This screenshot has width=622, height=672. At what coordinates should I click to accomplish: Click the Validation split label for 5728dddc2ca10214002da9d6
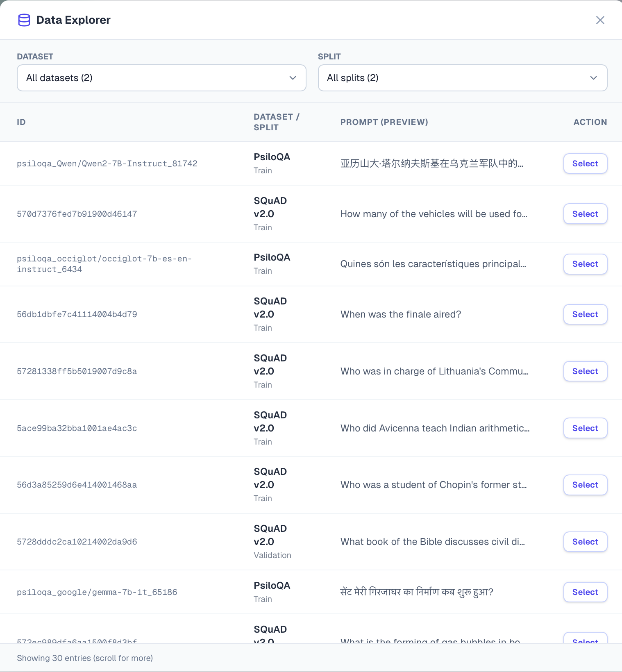coord(272,555)
